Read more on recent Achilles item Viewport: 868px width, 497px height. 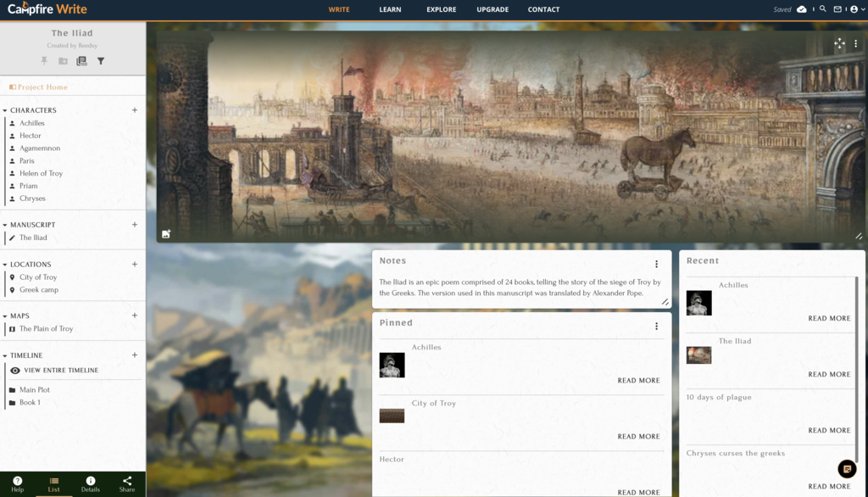coord(829,319)
